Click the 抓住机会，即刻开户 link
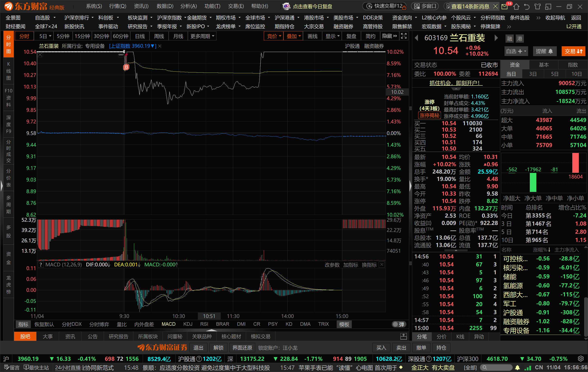Image resolution: width=588 pixels, height=372 pixels. pos(456,83)
